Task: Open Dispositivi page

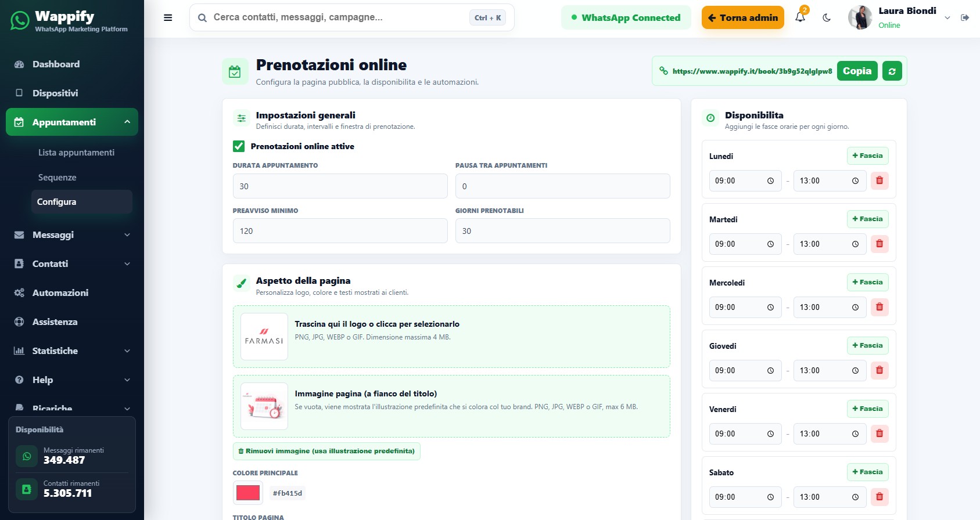Action: point(72,93)
